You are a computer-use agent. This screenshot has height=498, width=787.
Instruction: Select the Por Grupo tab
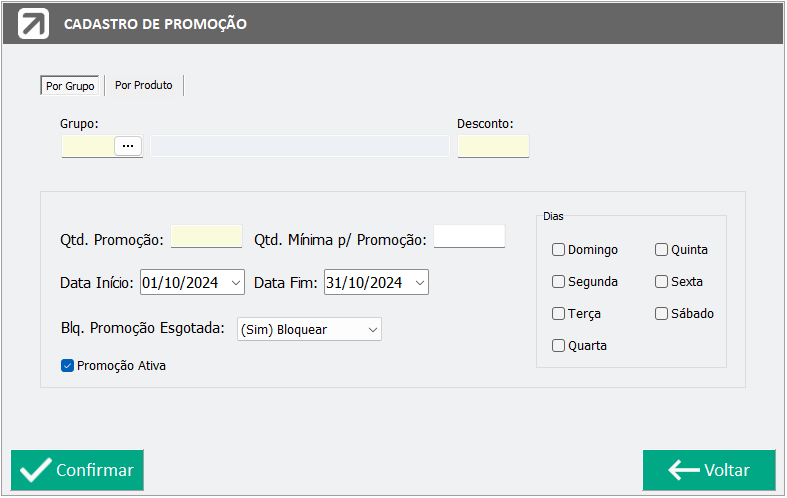[70, 86]
